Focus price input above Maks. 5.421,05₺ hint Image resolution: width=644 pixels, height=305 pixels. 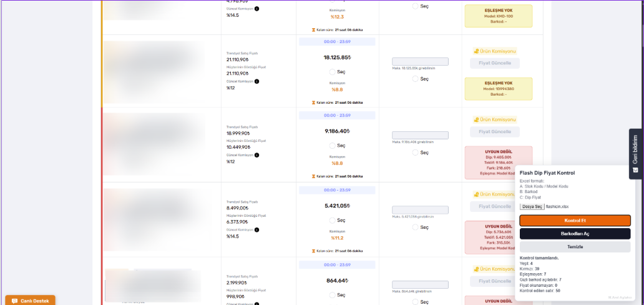(420, 210)
